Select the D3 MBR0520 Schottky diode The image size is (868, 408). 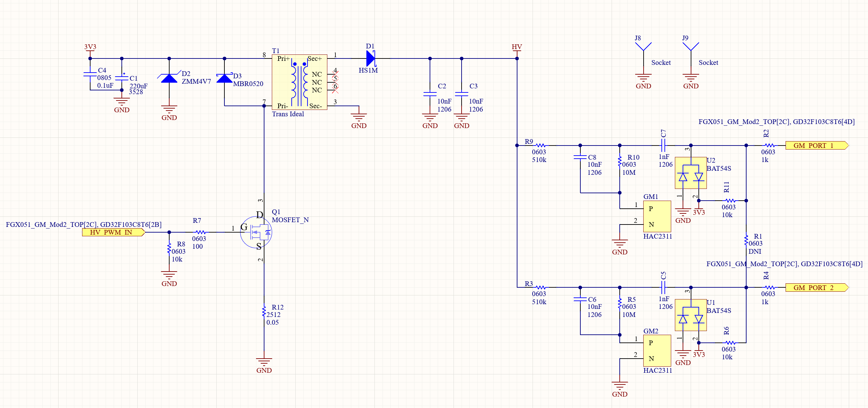224,79
